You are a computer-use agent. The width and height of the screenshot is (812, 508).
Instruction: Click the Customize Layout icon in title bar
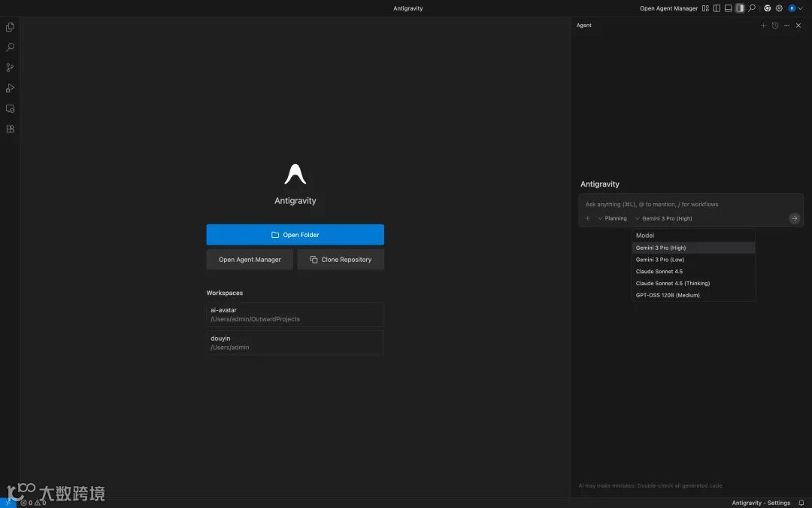click(705, 8)
